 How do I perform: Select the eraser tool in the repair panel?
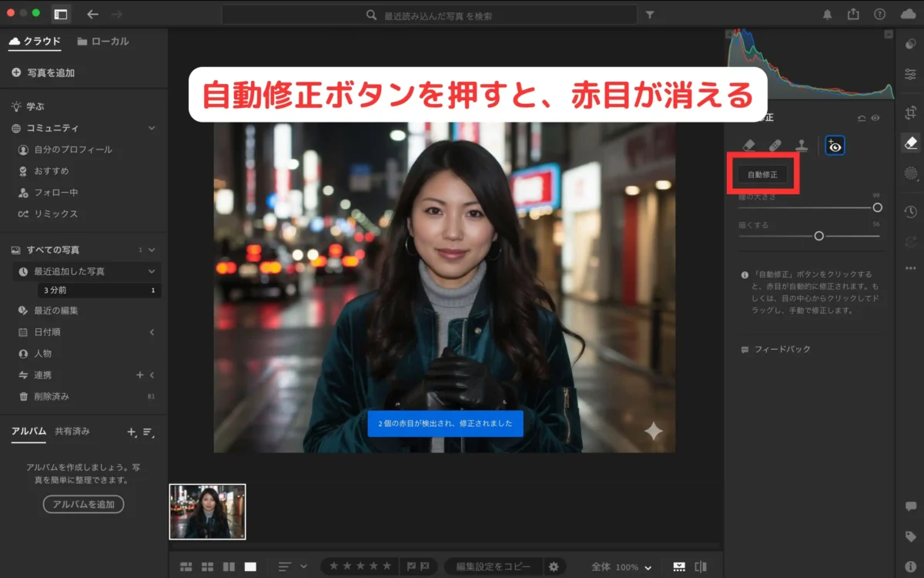point(748,145)
